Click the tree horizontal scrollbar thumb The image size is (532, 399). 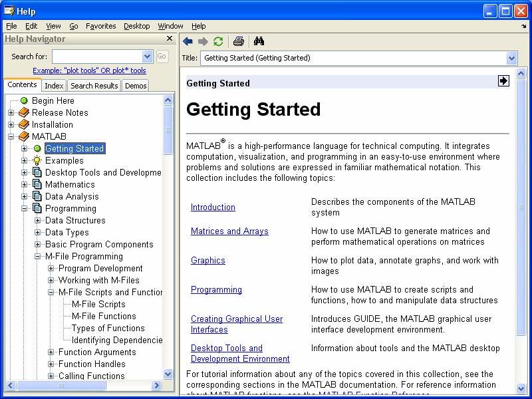pos(61,385)
